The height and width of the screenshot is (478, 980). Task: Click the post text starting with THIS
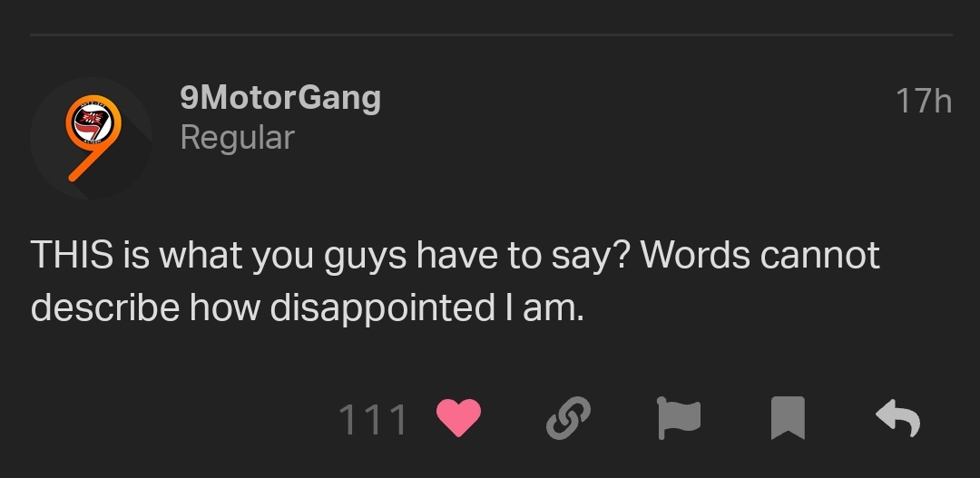pos(455,281)
